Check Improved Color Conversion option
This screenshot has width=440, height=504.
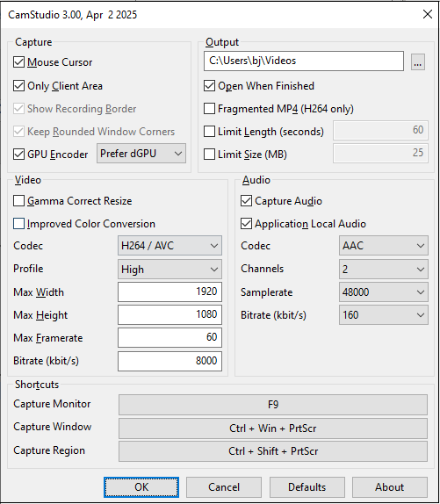(x=19, y=224)
